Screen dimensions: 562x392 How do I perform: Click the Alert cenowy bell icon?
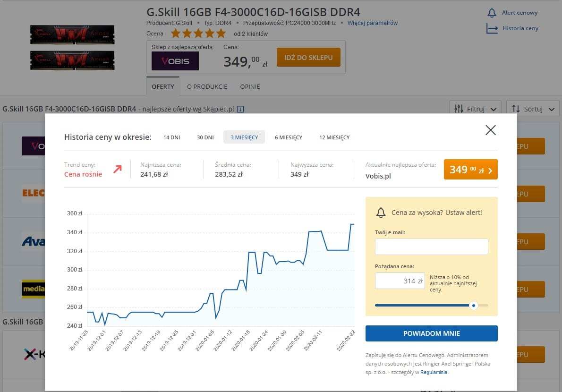pos(492,13)
